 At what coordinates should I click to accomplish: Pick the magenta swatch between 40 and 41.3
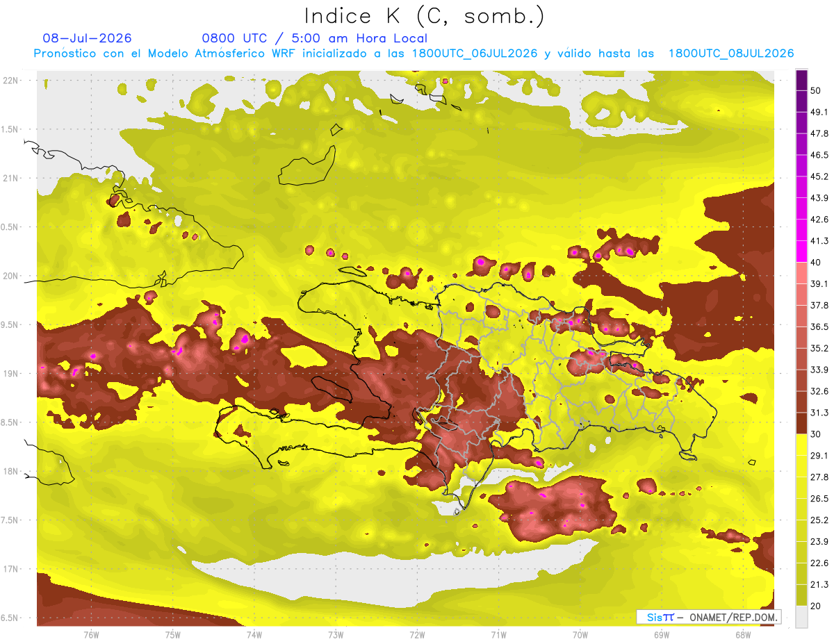(x=801, y=251)
